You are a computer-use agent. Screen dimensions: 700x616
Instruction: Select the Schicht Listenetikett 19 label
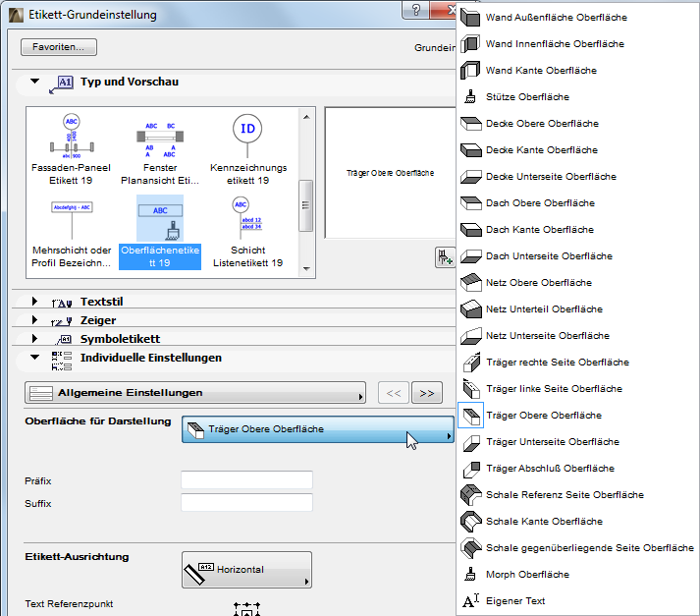pyautogui.click(x=247, y=233)
